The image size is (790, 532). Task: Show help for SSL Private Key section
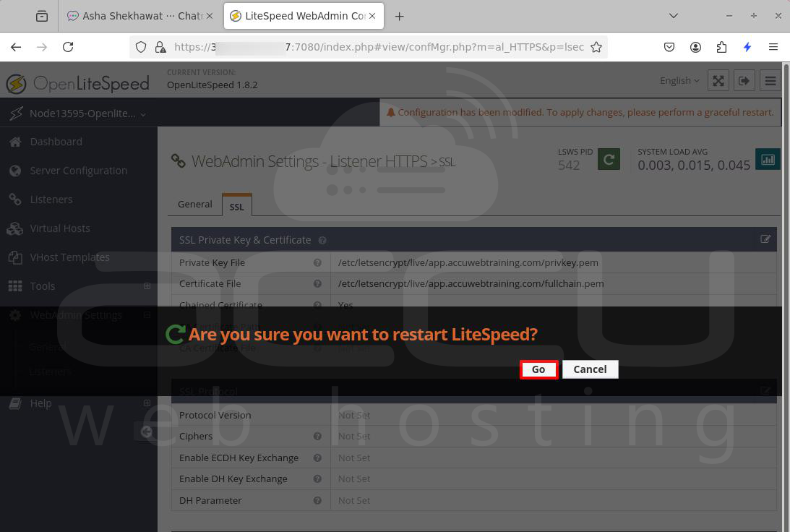[x=322, y=240]
